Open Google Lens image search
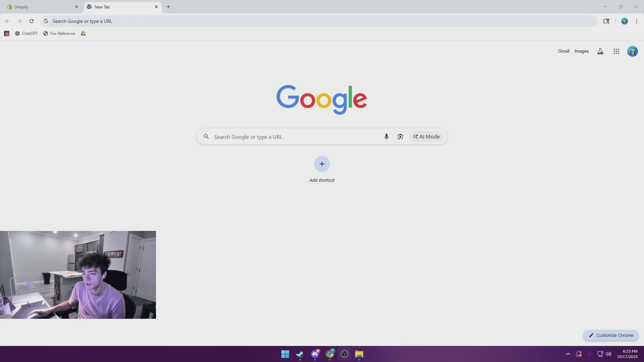This screenshot has height=362, width=644. (400, 137)
